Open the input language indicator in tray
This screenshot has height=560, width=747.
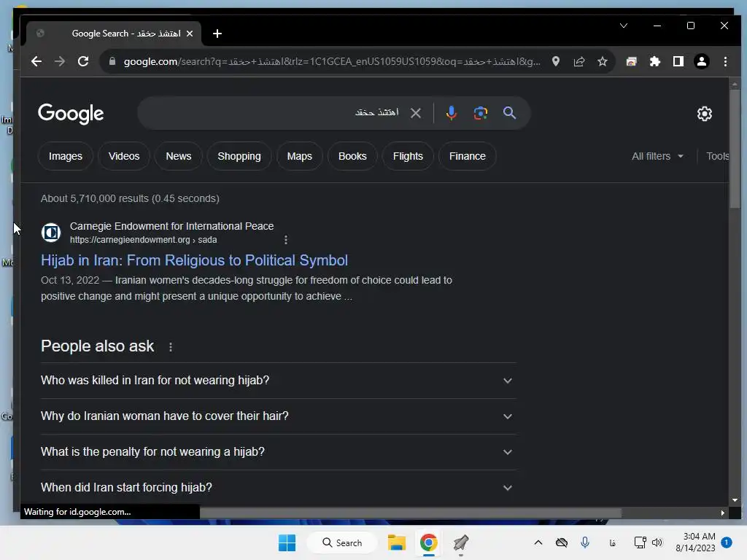tap(612, 542)
